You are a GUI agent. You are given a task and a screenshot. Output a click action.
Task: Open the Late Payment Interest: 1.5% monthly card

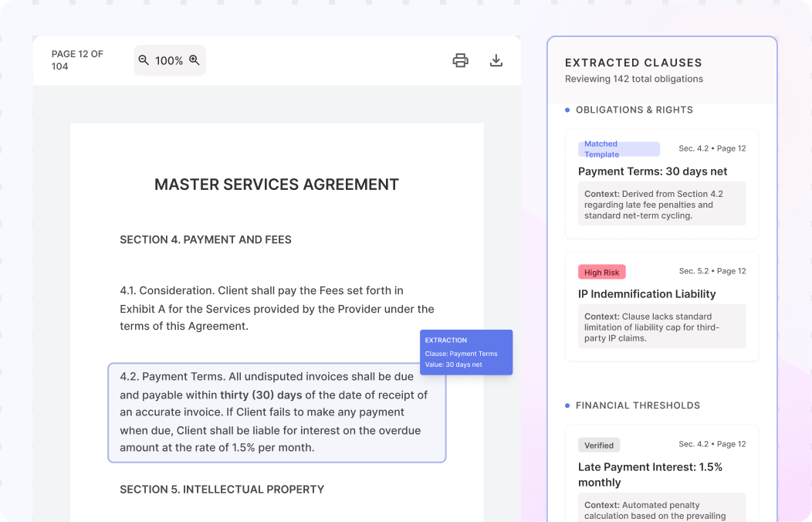tap(661, 473)
